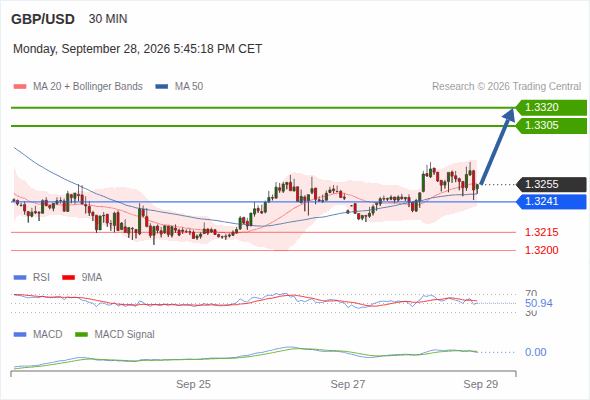Click the blue MA 50 legend swatch
Viewport: 590px width, 400px height.
tap(162, 87)
